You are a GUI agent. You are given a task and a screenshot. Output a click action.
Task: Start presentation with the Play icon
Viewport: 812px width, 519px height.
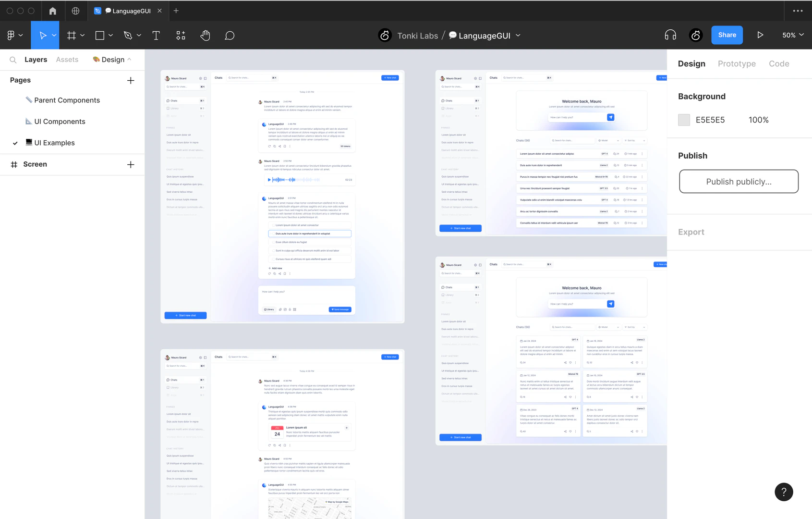click(x=760, y=35)
